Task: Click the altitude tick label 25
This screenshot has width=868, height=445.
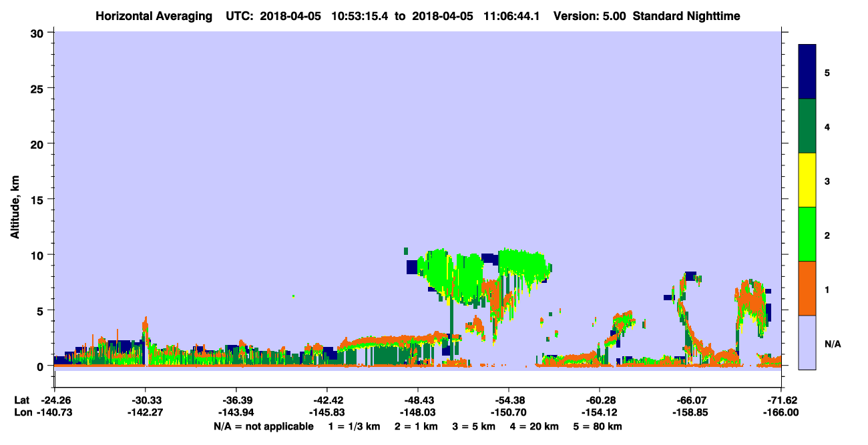Action: coord(39,88)
